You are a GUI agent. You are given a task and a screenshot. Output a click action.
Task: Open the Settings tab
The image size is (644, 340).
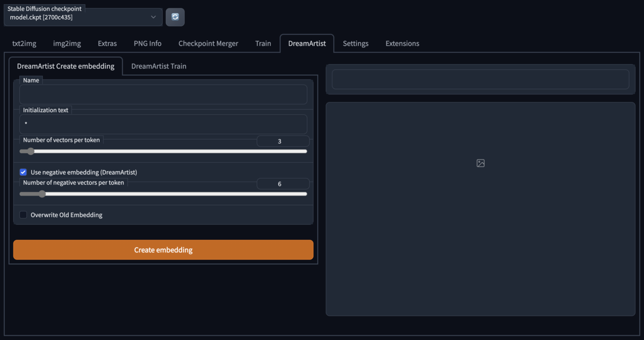click(x=356, y=44)
